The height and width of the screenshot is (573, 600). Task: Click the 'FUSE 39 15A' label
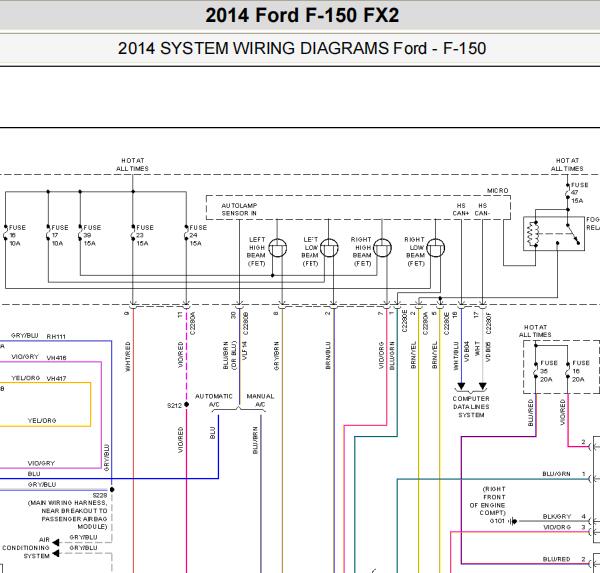tap(92, 235)
